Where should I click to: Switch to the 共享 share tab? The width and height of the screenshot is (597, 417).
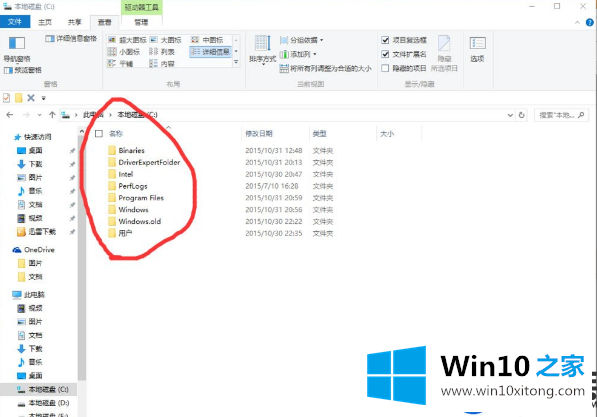click(x=75, y=22)
